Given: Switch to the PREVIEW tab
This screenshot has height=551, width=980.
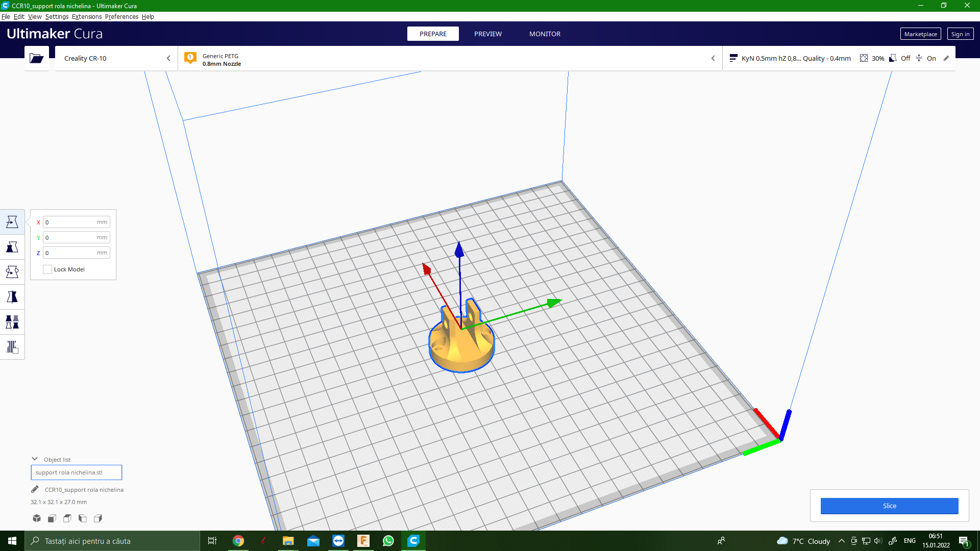Looking at the screenshot, I should (487, 34).
